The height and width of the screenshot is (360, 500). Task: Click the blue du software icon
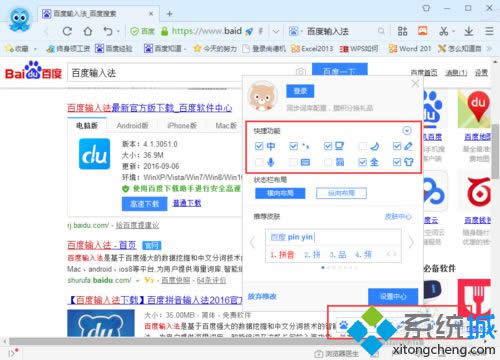point(94,154)
